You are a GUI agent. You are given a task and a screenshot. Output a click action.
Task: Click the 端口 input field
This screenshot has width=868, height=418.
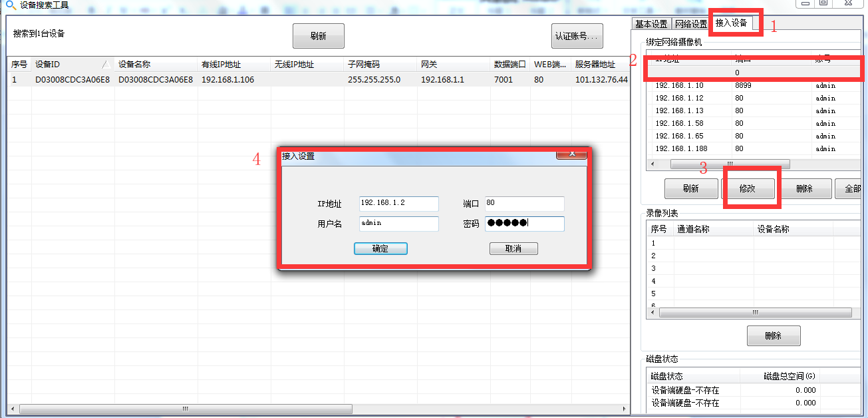click(524, 204)
